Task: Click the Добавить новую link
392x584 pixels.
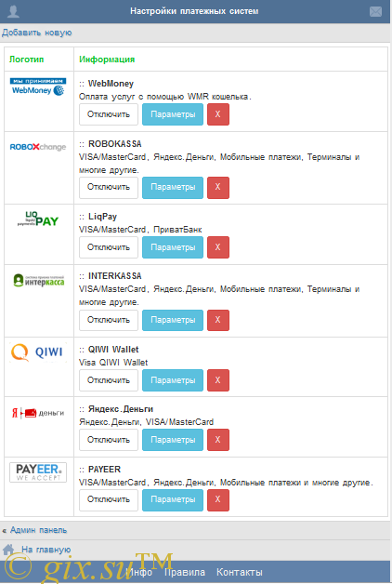Action: pyautogui.click(x=37, y=33)
